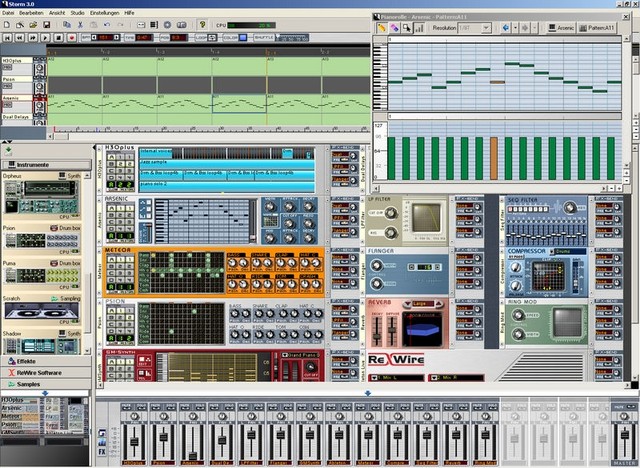Click the first mixer channel fader
The width and height of the screenshot is (640, 468).
tap(134, 442)
